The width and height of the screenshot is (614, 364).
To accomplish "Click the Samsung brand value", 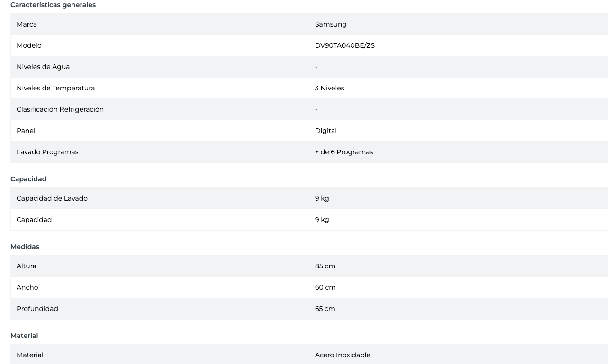I will point(331,24).
